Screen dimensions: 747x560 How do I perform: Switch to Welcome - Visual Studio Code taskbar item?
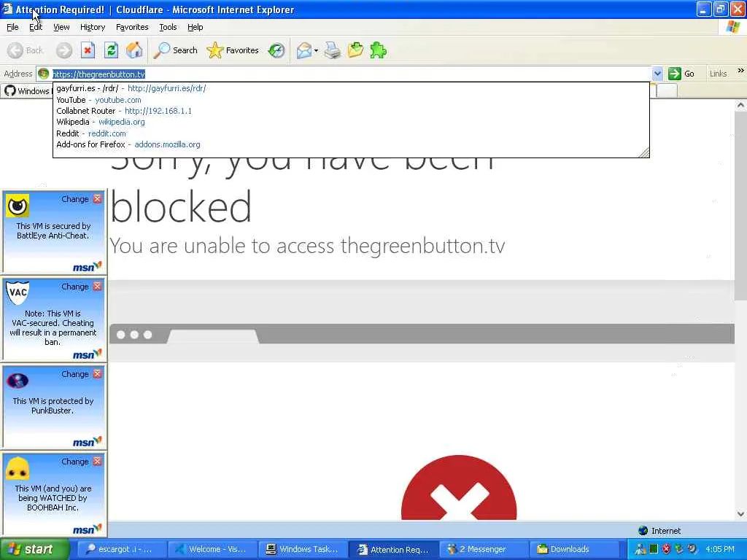(x=212, y=549)
